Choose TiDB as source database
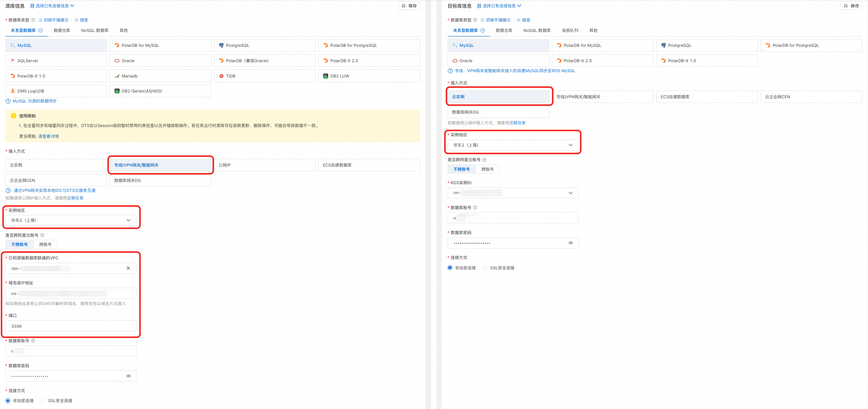The height and width of the screenshot is (409, 868). pyautogui.click(x=265, y=76)
